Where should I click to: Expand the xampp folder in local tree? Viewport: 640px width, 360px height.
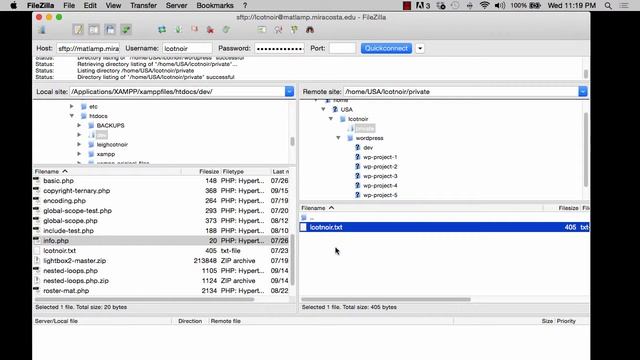click(79, 154)
